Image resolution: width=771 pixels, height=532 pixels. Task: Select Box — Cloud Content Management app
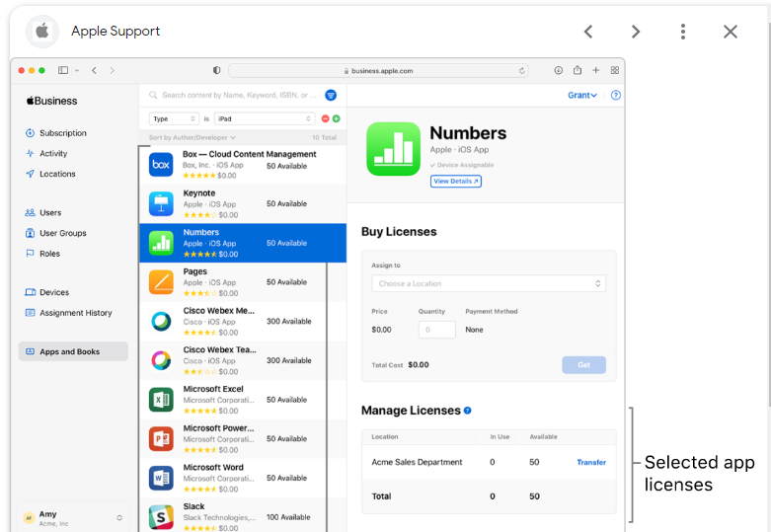click(243, 165)
